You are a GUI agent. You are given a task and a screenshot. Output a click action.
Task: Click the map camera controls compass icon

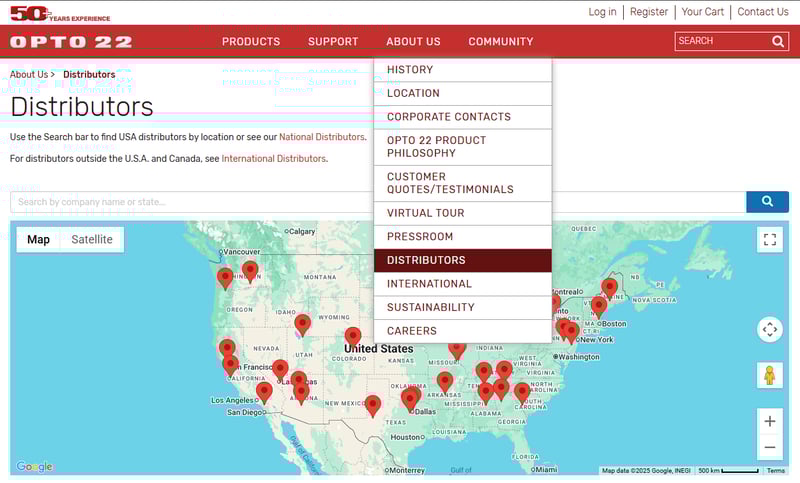[769, 329]
